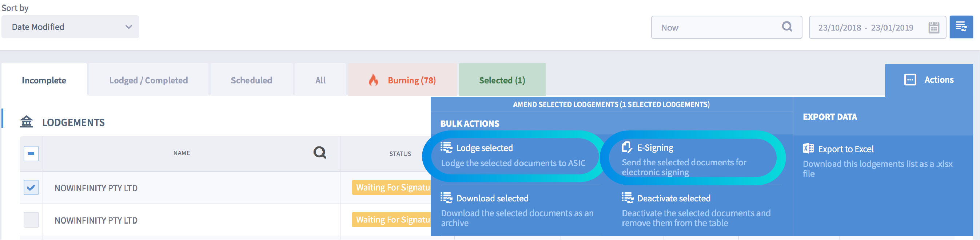
Task: Open the Selected (1) tab
Action: 502,80
